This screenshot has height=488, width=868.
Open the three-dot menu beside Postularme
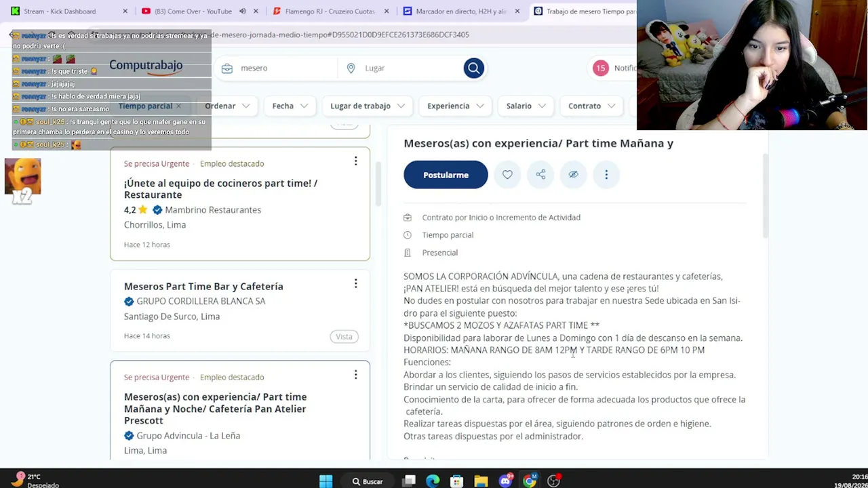tap(606, 175)
